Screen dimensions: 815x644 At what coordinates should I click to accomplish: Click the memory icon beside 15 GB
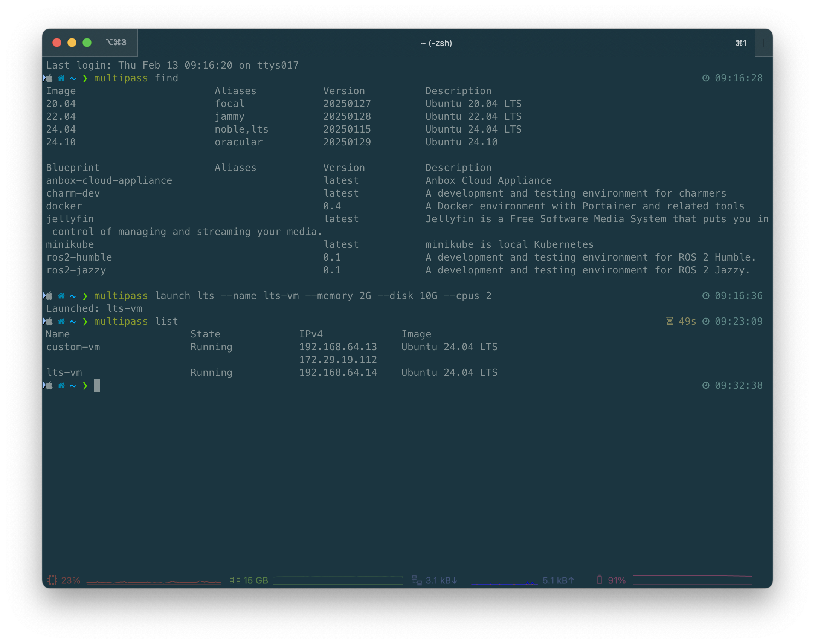click(235, 580)
